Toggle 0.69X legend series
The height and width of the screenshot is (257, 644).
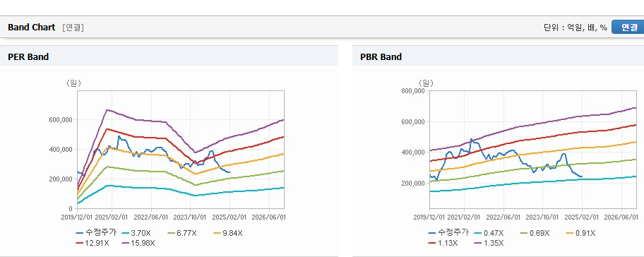point(534,233)
